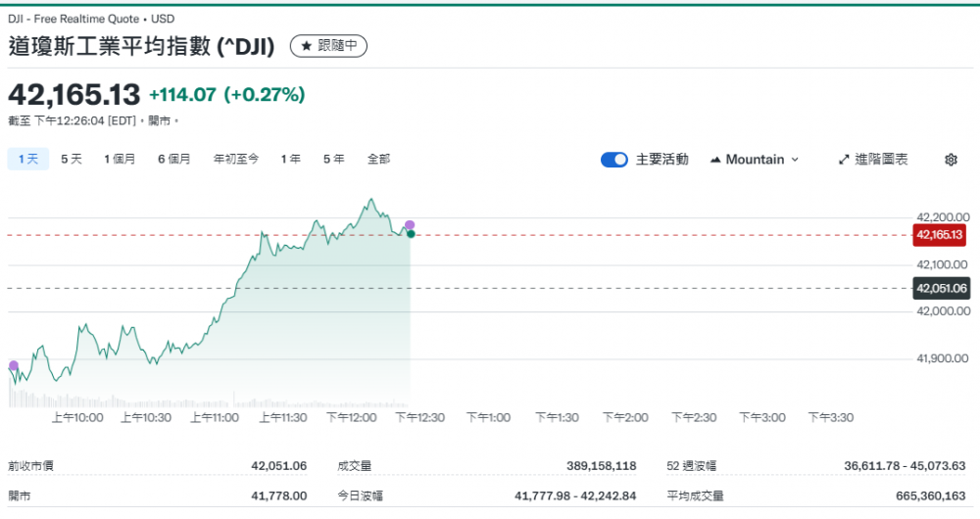Toggle the 主要活動 switch off
The image size is (980, 519).
click(x=614, y=160)
